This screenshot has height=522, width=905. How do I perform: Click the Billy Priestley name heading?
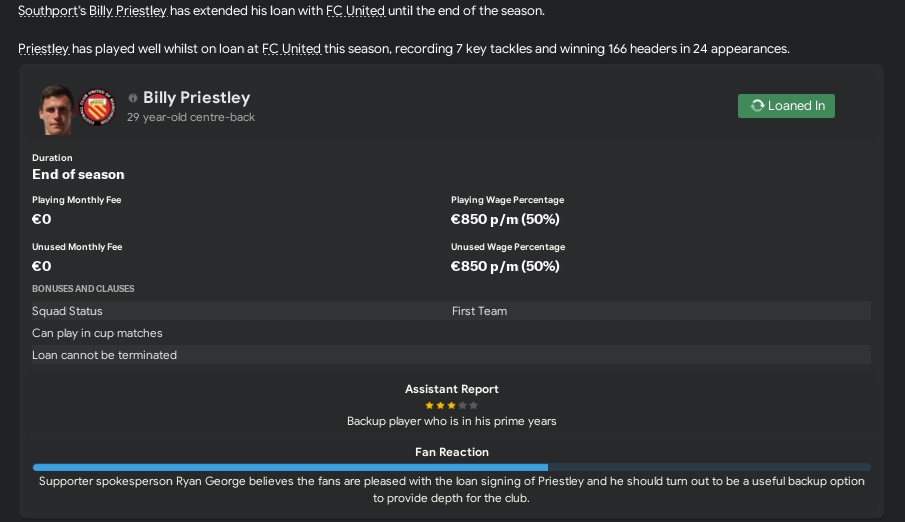click(x=196, y=98)
